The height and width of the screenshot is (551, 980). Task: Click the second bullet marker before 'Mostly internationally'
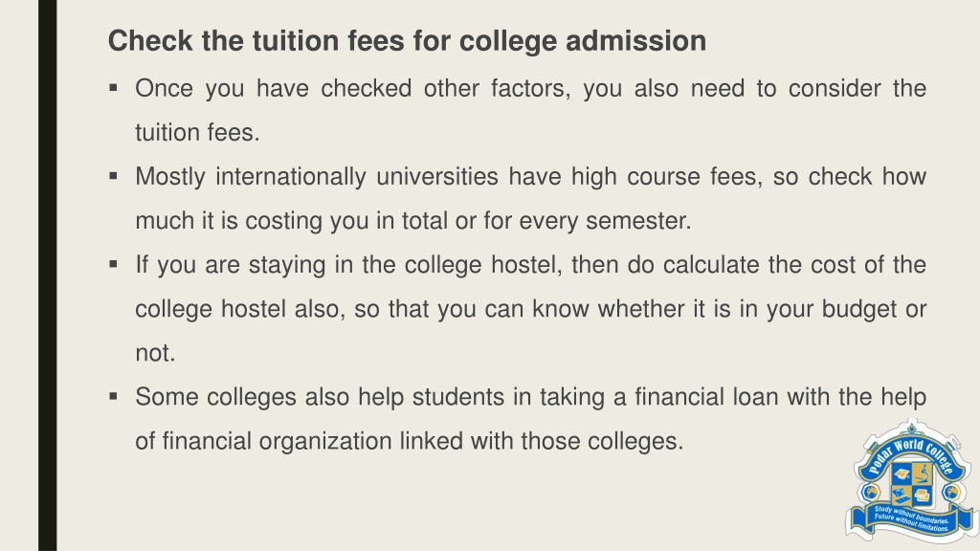(x=113, y=176)
